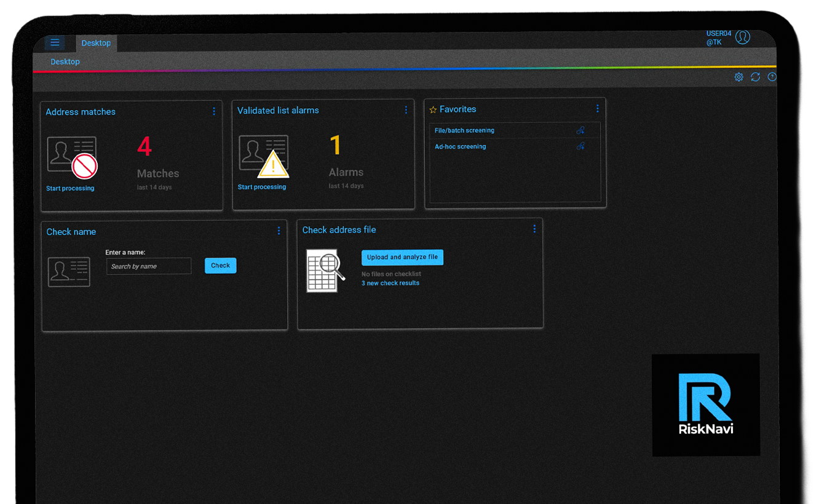
Task: Click the blocked ID card icon
Action: pos(73,157)
